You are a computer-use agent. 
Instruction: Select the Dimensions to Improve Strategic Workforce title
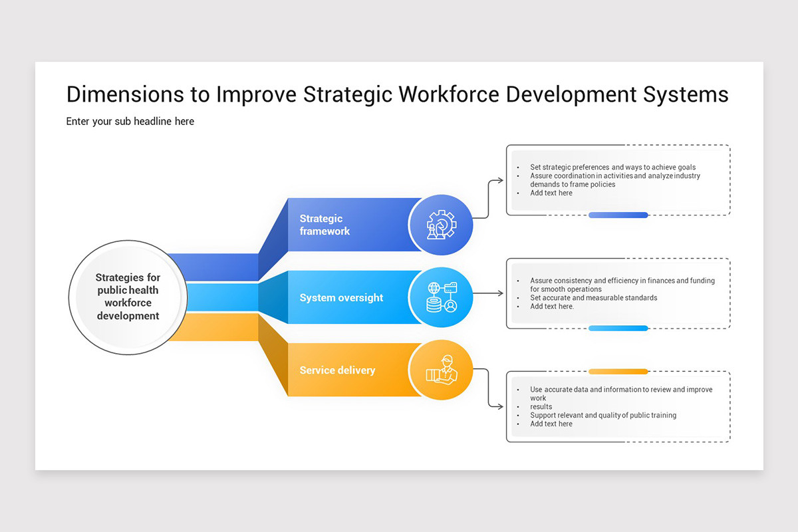pos(397,94)
